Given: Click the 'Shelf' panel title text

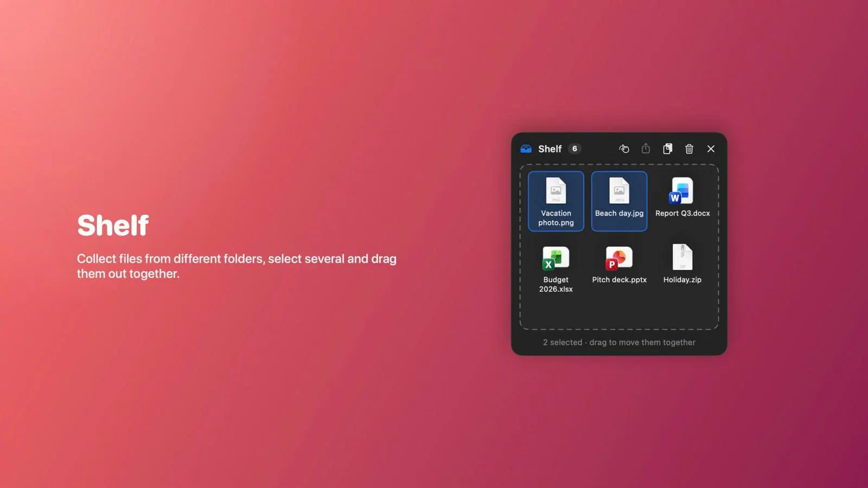Looking at the screenshot, I should click(x=550, y=149).
